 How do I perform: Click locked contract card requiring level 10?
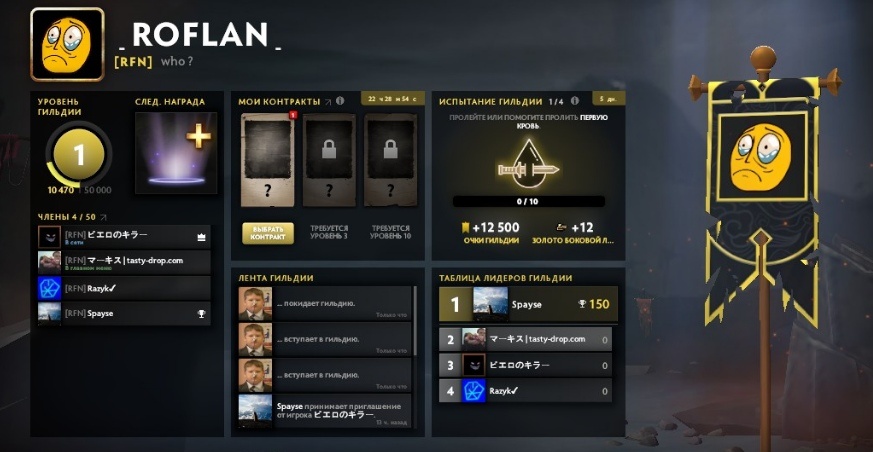[x=390, y=160]
